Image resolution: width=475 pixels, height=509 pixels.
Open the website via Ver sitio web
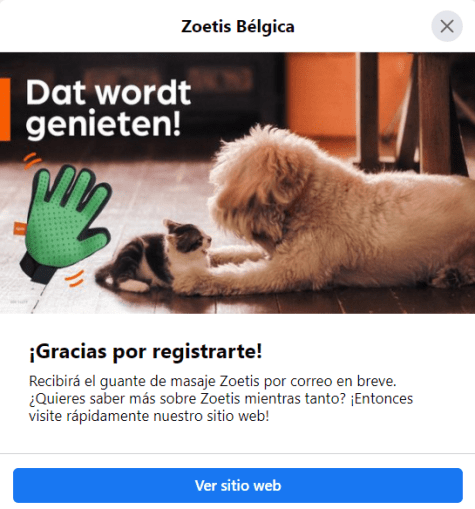(238, 485)
